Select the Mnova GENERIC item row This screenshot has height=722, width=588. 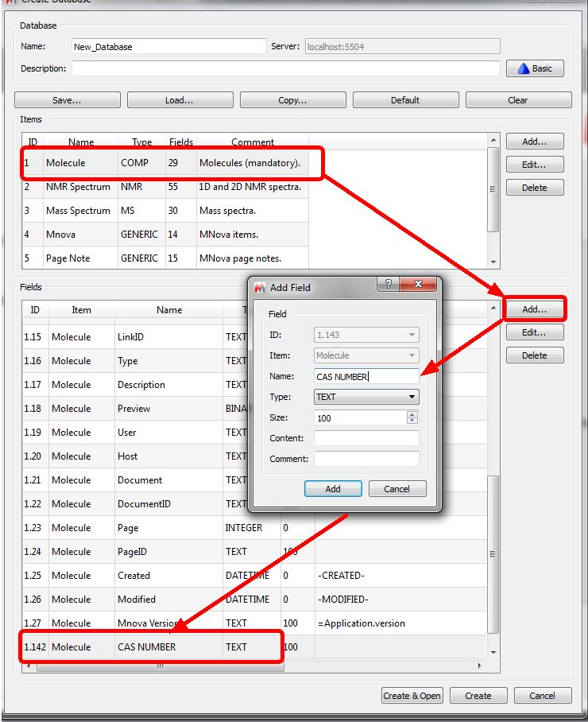165,235
